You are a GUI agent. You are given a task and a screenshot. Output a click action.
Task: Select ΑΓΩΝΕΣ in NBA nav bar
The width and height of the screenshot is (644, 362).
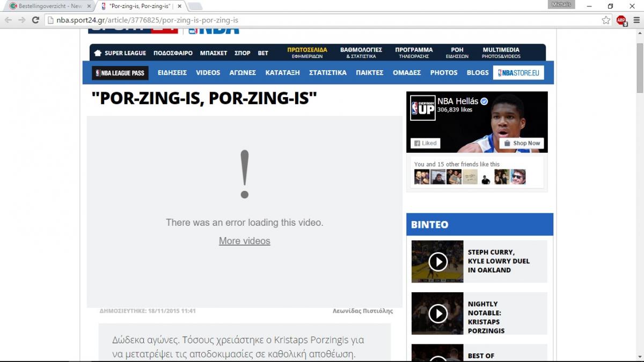coord(243,72)
